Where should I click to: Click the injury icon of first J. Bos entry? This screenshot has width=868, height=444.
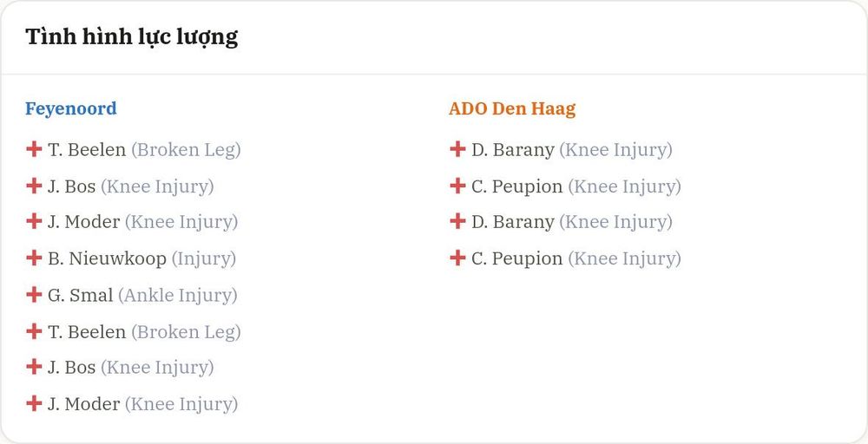(34, 186)
